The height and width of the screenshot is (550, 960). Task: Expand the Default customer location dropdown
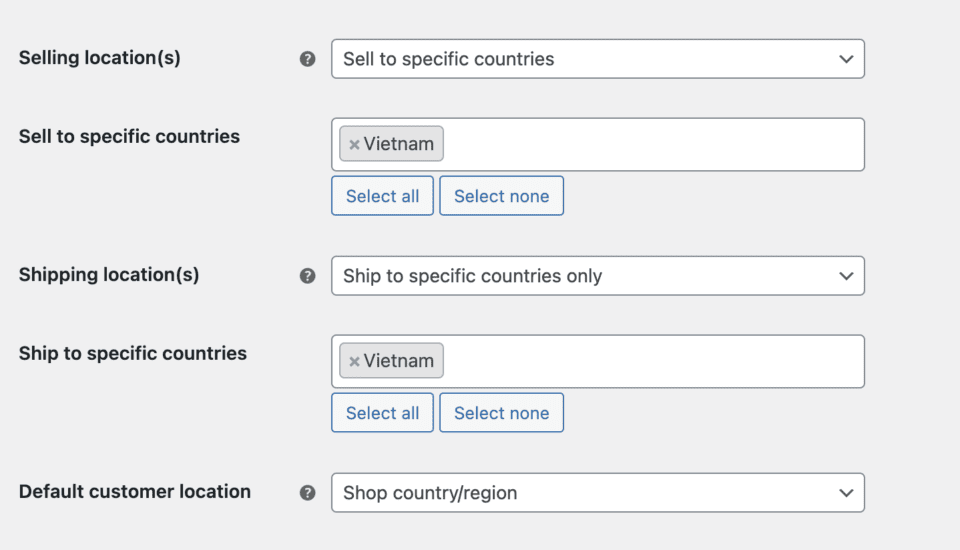coord(597,493)
